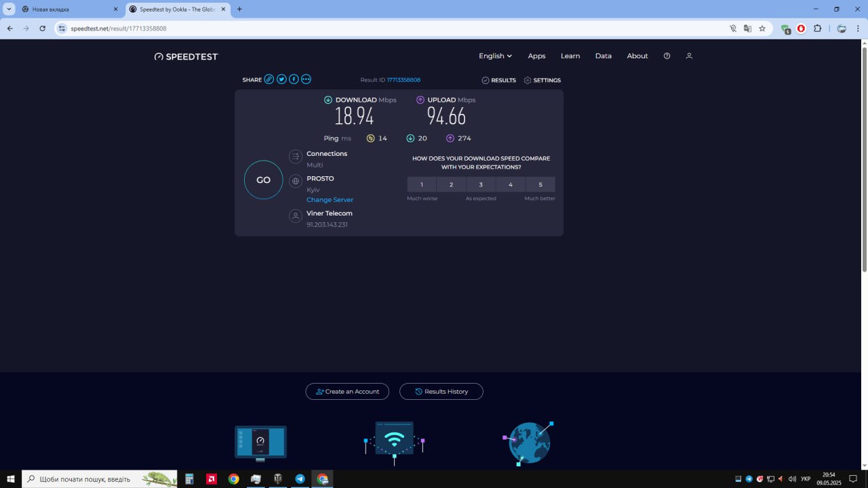Viewport: 868px width, 488px height.
Task: Rate download speed as 3
Action: point(481,184)
